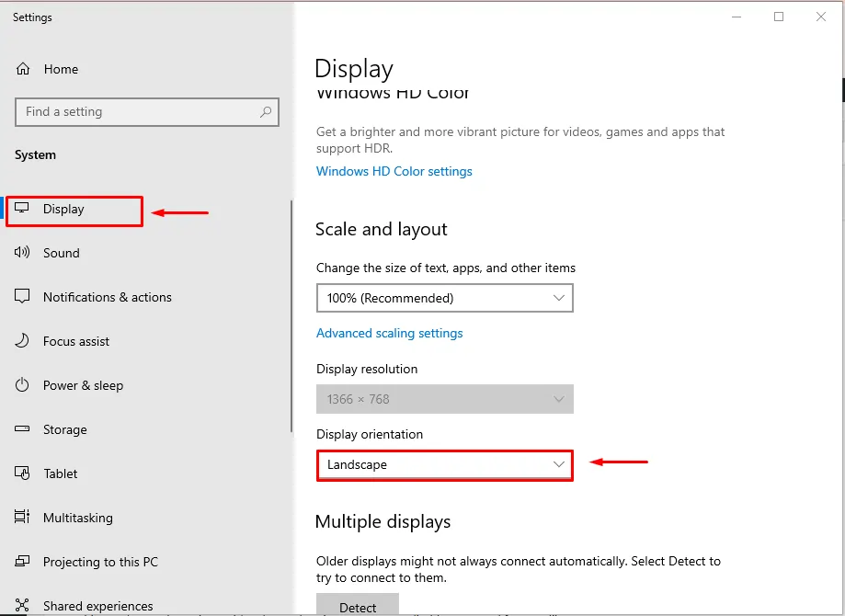Click the Focus assist moon icon

23,341
